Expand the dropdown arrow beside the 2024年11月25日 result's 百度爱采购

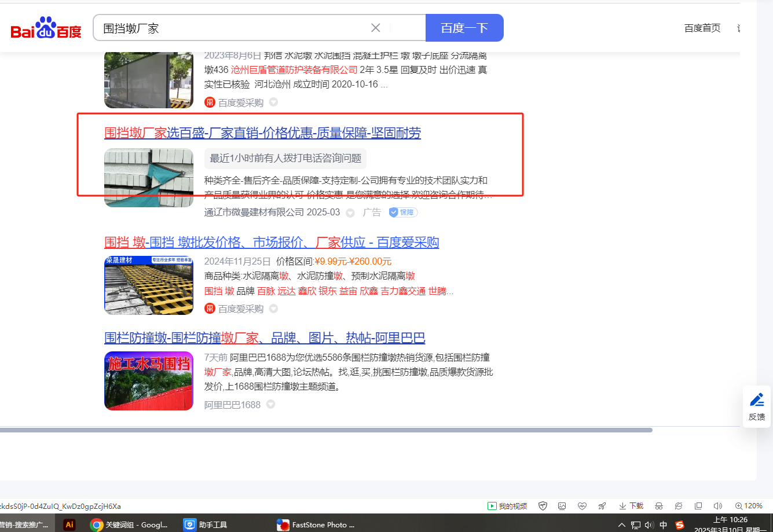(273, 309)
